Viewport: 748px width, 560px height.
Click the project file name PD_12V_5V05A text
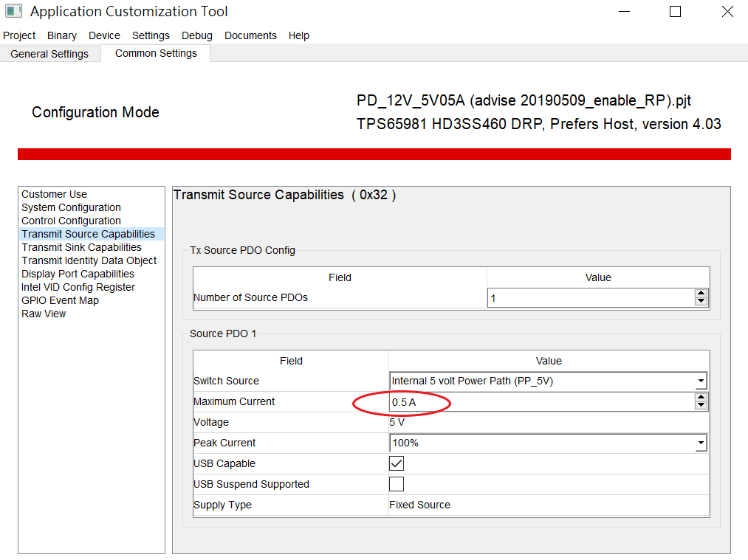pos(524,100)
